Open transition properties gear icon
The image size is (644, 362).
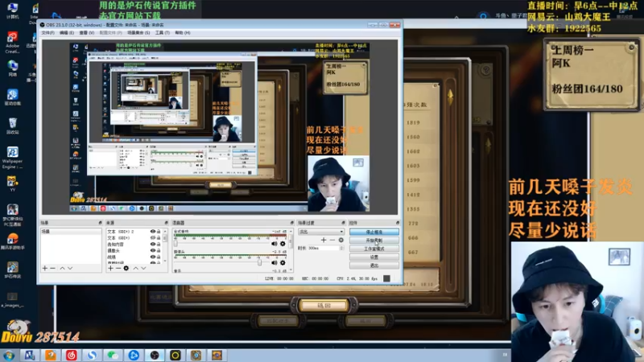[x=341, y=240]
